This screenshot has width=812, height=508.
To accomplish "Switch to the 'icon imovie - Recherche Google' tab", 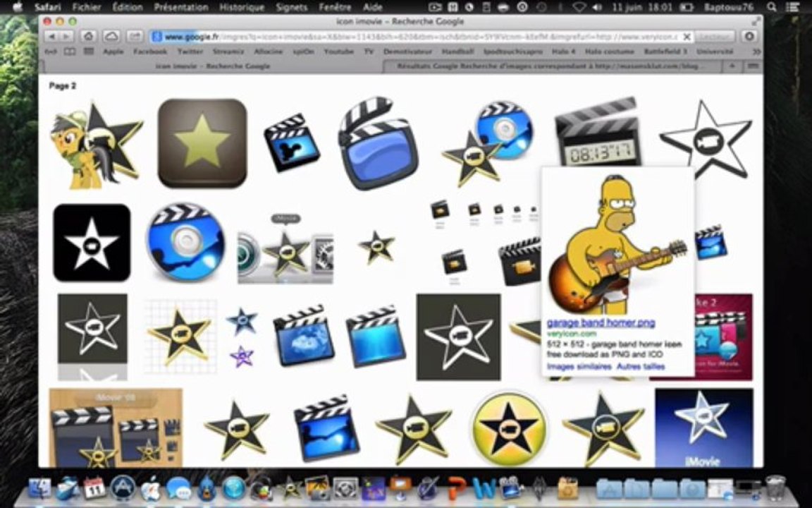I will [213, 66].
